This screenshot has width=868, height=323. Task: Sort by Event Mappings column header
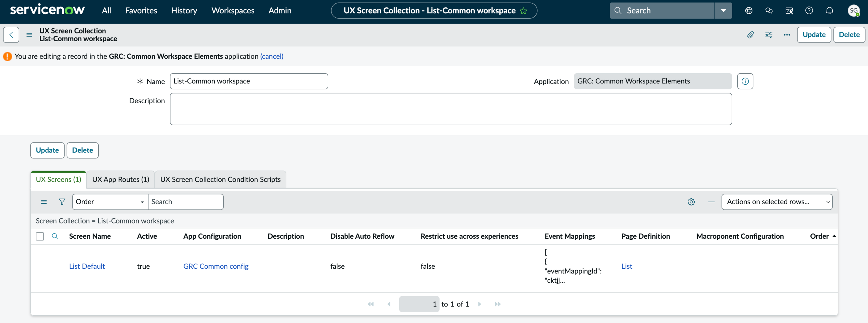[570, 236]
